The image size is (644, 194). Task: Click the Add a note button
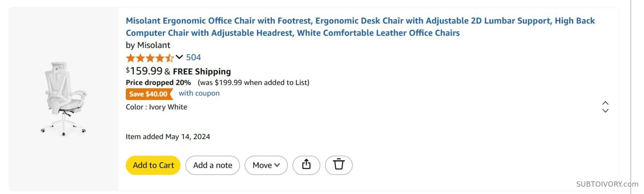tap(212, 165)
